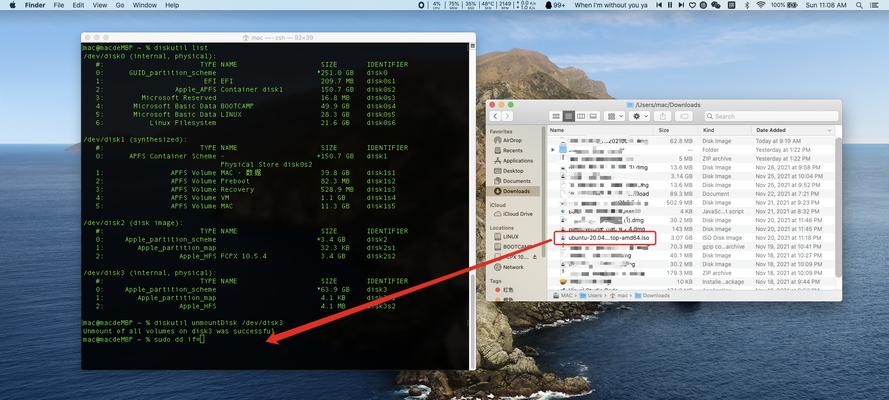Open the Finder action gear menu
Screen dimensions: 889x400
(x=640, y=116)
